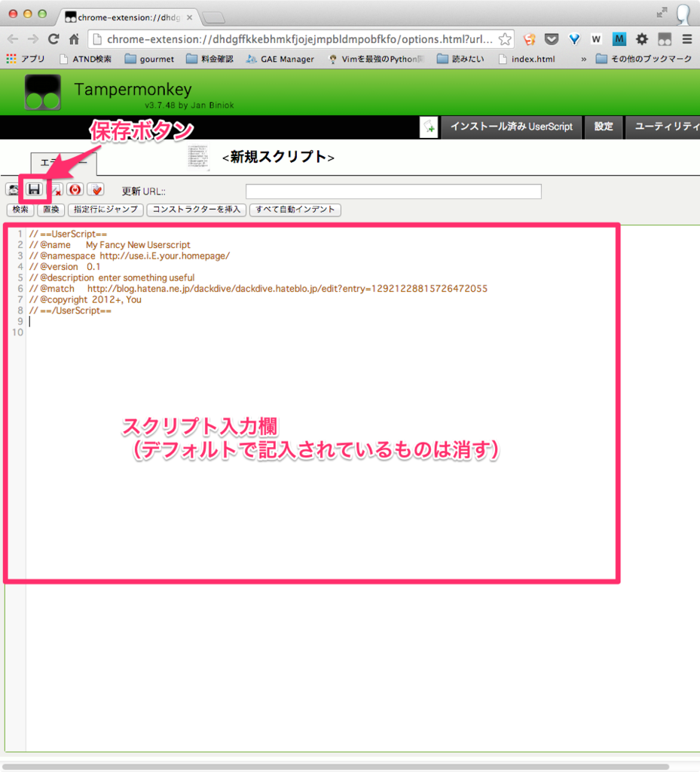
Task: Expand hidden bookmarks with the » chevron
Action: pos(583,59)
